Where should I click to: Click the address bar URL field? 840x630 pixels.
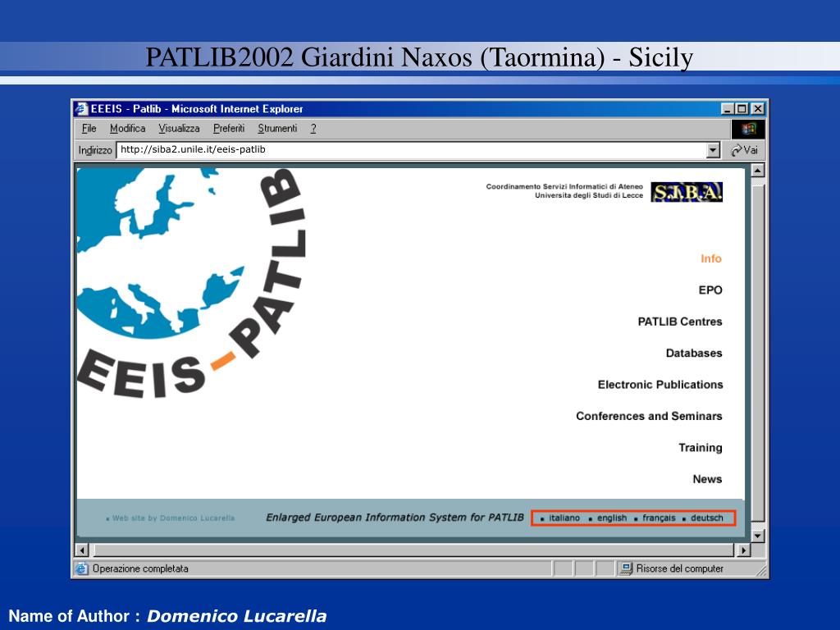(x=412, y=150)
